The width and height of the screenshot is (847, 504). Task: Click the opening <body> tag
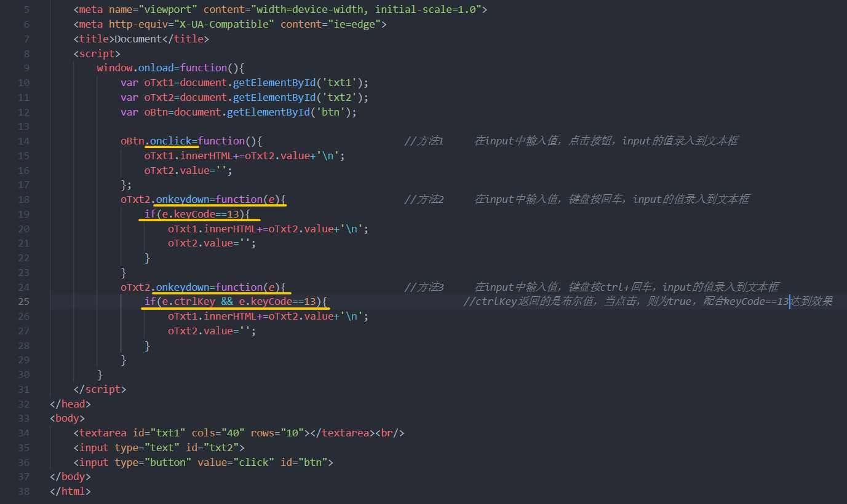[x=68, y=419]
